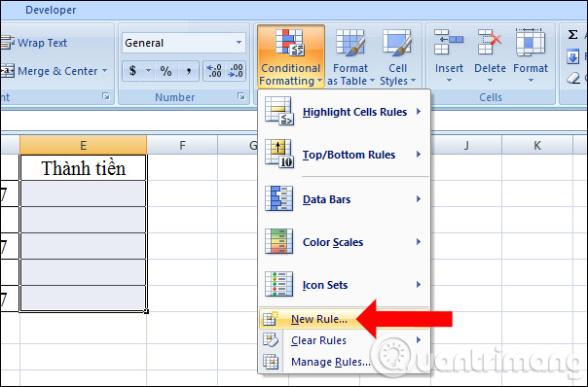Select column E header
Viewport: 588px width, 387px height.
[84, 145]
